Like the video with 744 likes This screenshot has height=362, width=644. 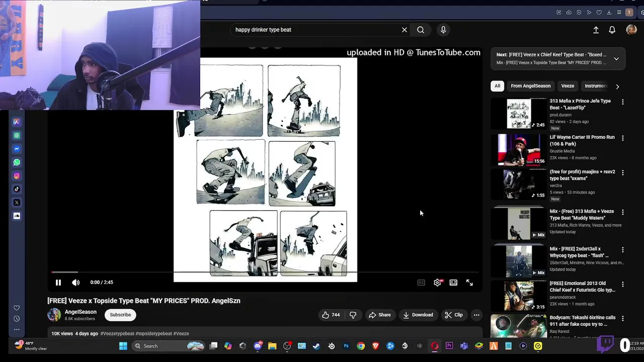(x=331, y=315)
